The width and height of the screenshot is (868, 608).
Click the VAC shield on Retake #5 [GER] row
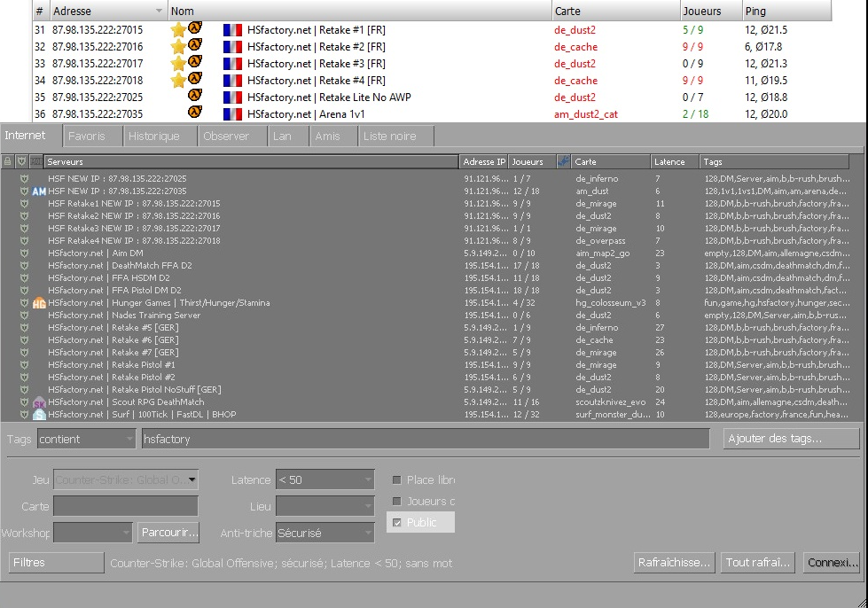[24, 328]
